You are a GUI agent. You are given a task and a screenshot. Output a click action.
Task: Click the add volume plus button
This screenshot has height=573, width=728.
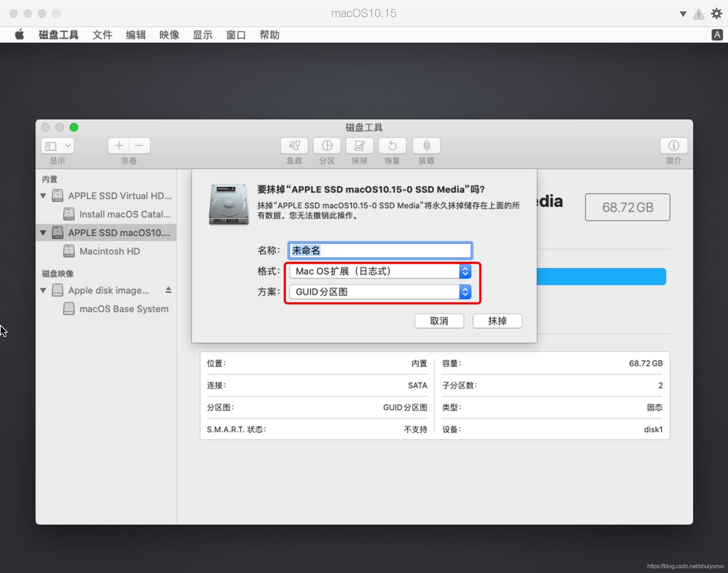(x=119, y=146)
